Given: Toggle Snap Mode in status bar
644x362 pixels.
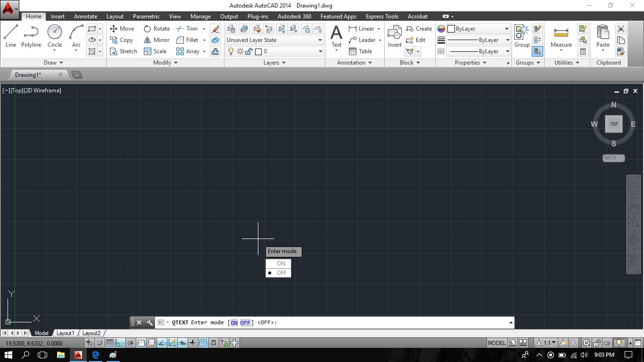Looking at the screenshot, I should 99,343.
